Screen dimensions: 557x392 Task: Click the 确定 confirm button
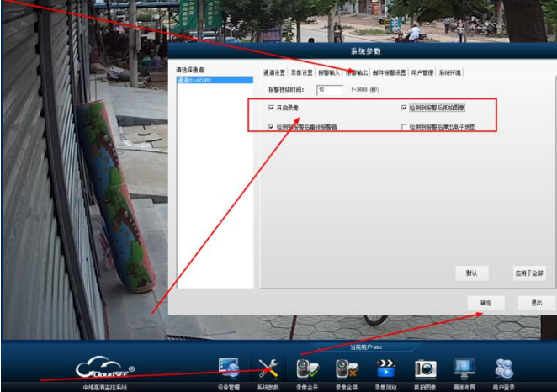(x=486, y=302)
